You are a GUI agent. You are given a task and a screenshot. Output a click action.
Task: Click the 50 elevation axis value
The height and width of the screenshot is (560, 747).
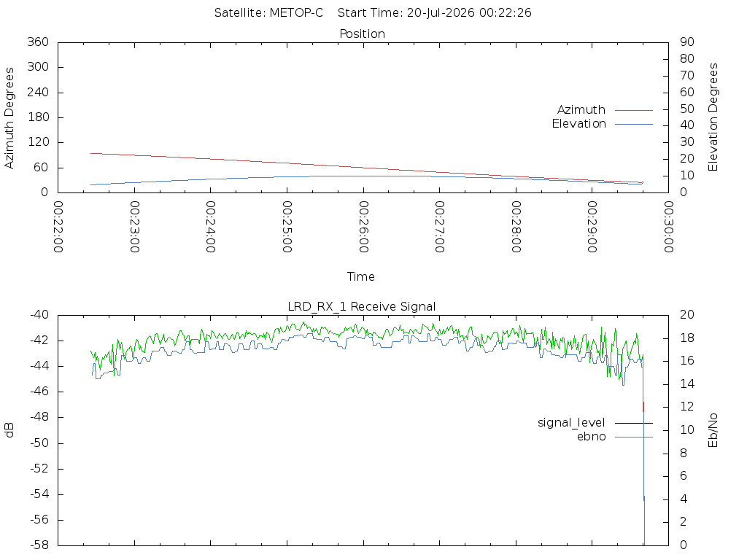coord(687,109)
